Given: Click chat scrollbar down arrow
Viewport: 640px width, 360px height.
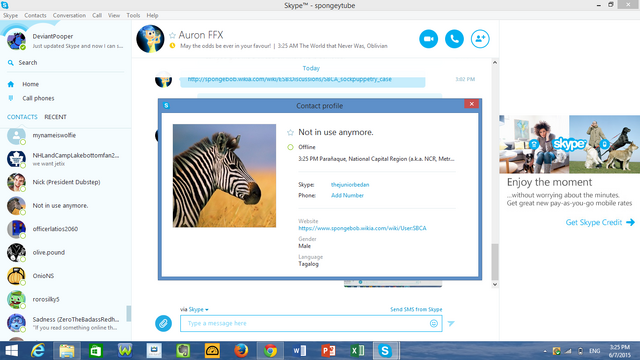Looking at the screenshot, I should tap(495, 284).
